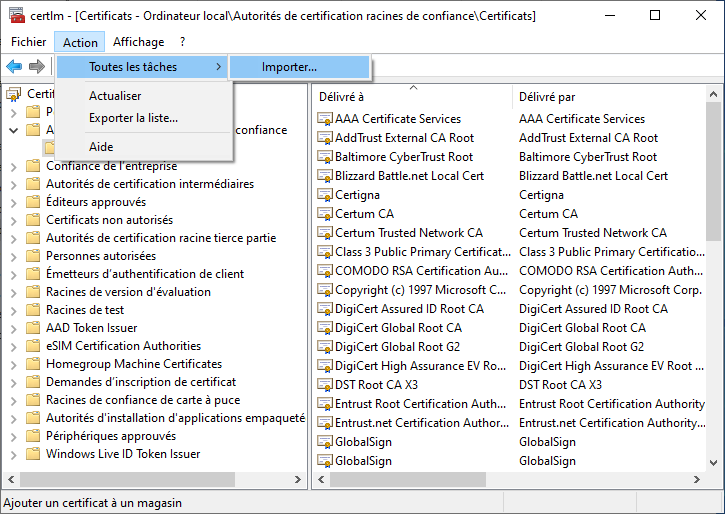Click the certificate list scroll down arrow
Image resolution: width=725 pixels, height=514 pixels.
tap(713, 462)
